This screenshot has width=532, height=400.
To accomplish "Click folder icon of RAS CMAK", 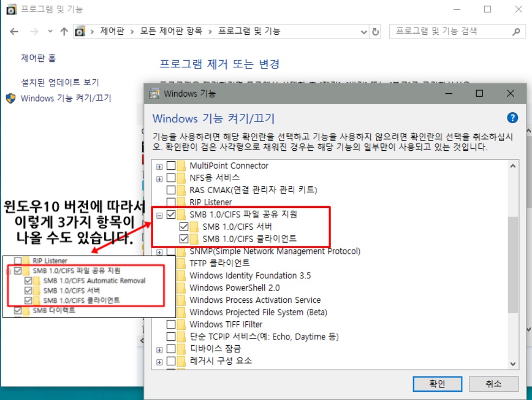I will point(181,190).
